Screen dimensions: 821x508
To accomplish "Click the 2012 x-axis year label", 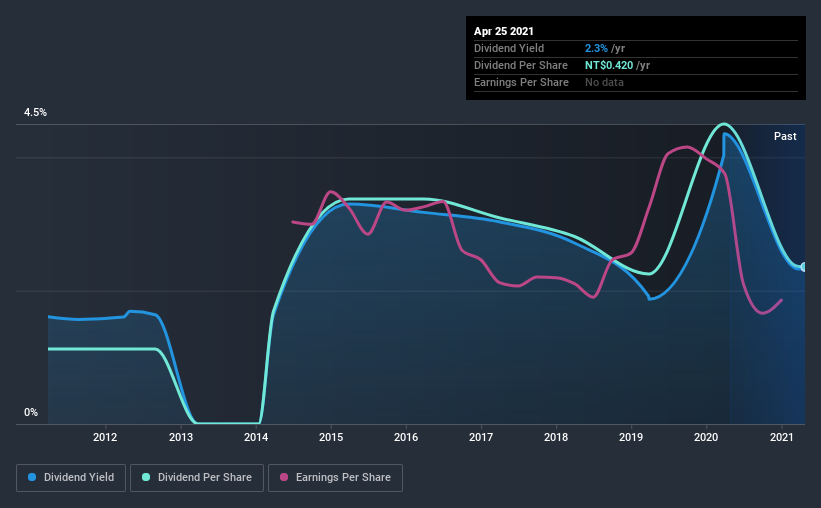I will click(105, 437).
